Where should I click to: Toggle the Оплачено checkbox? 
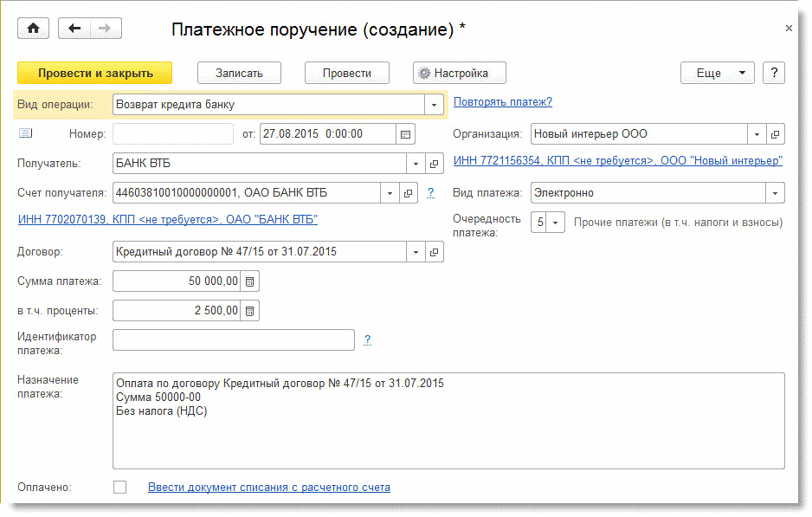[120, 488]
